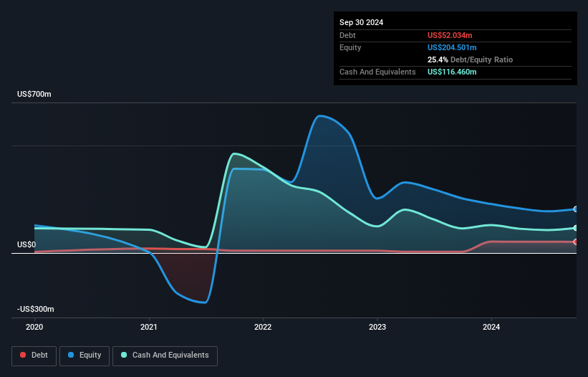Click the 25.4% Debt/Equity Ratio text

point(471,59)
